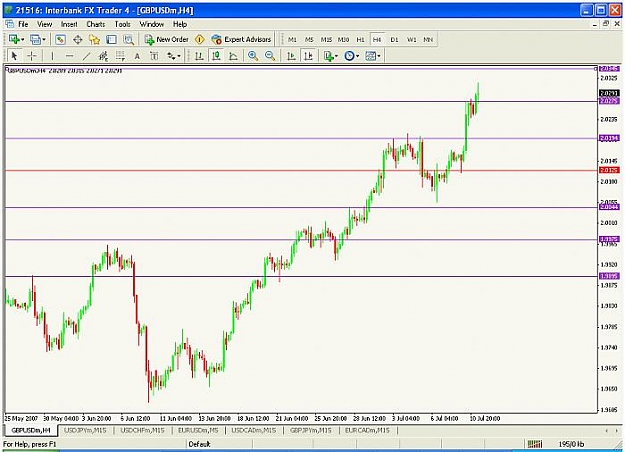The image size is (625, 452).
Task: Expand the Indicators dropdown arrow
Action: tap(336, 56)
